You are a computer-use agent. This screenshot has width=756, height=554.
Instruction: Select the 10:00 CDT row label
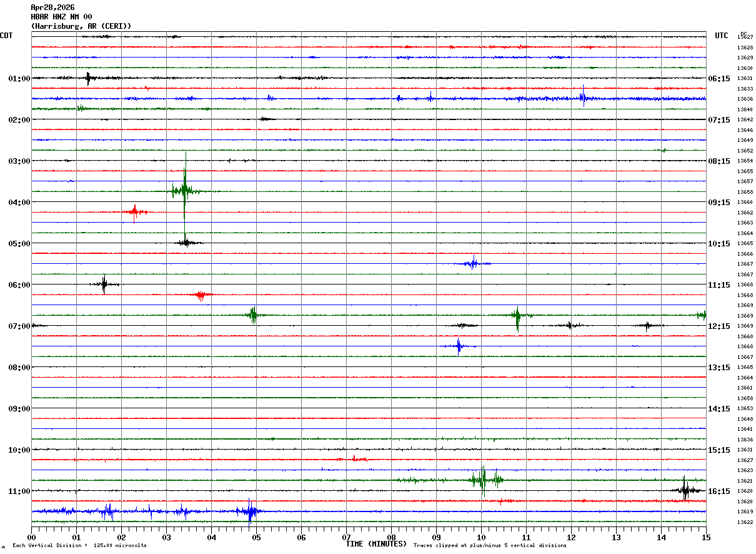click(19, 450)
